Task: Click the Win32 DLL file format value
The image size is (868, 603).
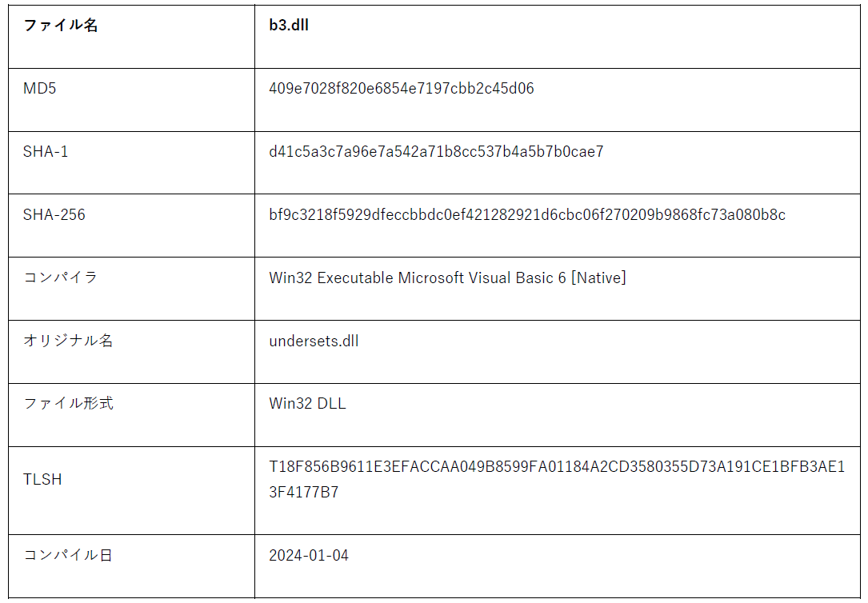Action: click(x=307, y=403)
